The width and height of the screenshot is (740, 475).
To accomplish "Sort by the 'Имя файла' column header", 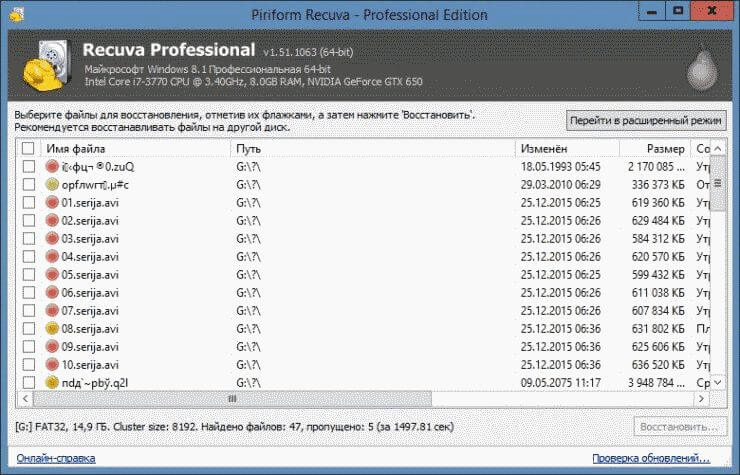I will pyautogui.click(x=135, y=148).
